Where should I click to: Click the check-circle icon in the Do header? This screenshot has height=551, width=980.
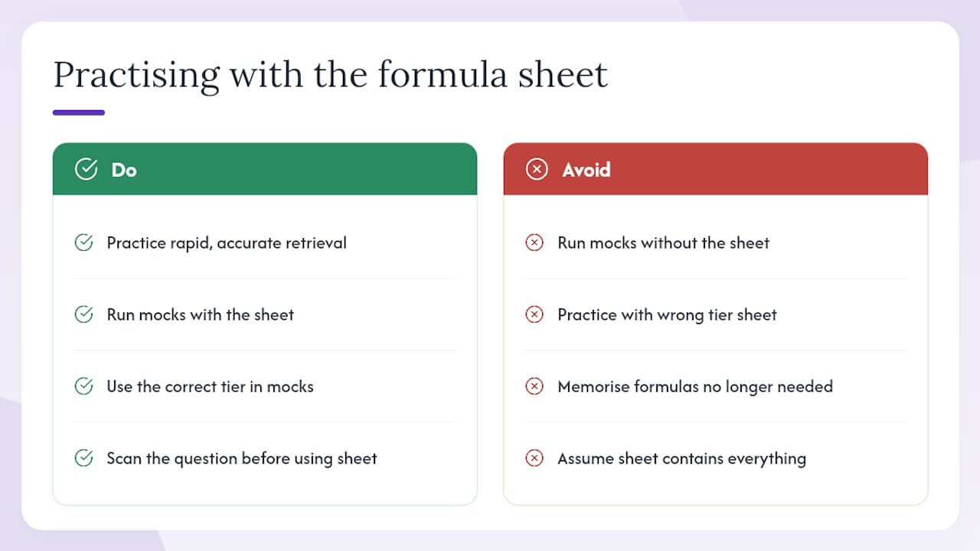[86, 169]
